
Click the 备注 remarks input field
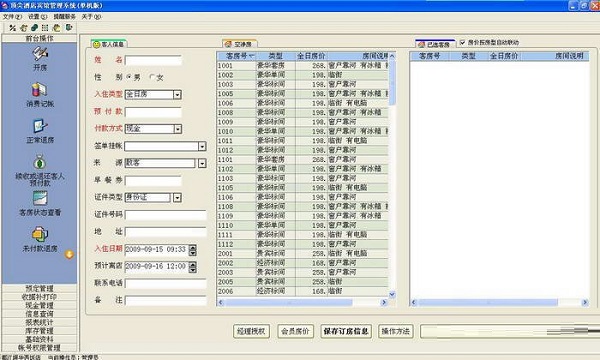tap(166, 301)
